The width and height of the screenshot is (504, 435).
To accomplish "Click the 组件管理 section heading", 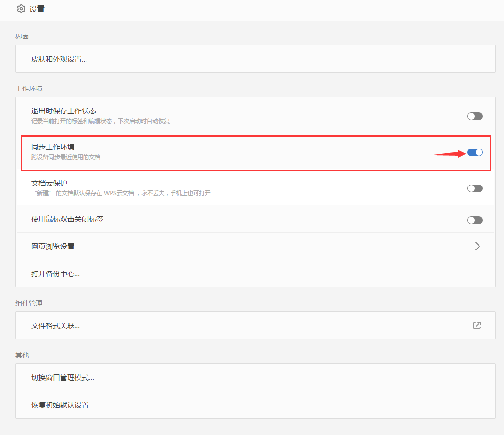I will [x=29, y=303].
